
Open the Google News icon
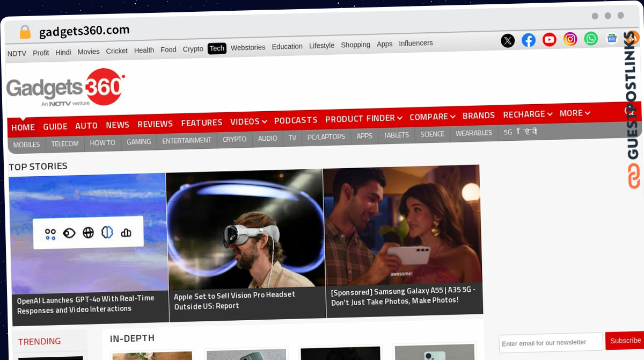pyautogui.click(x=612, y=38)
